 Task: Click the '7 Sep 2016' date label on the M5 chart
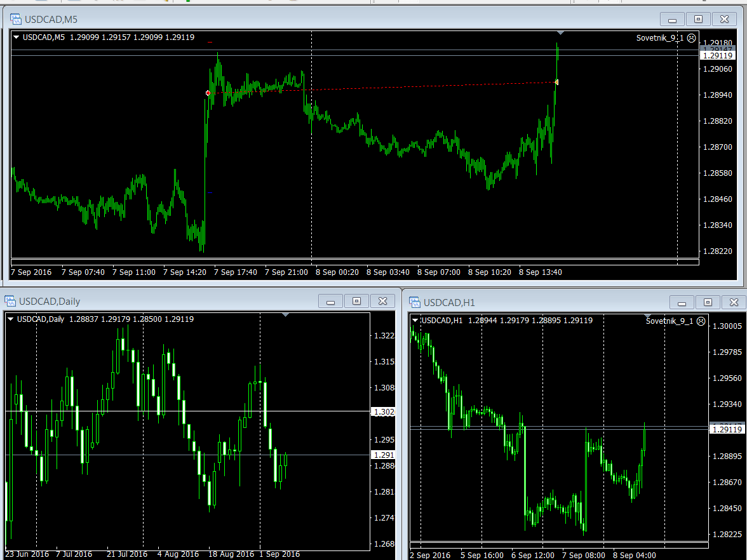tap(31, 272)
